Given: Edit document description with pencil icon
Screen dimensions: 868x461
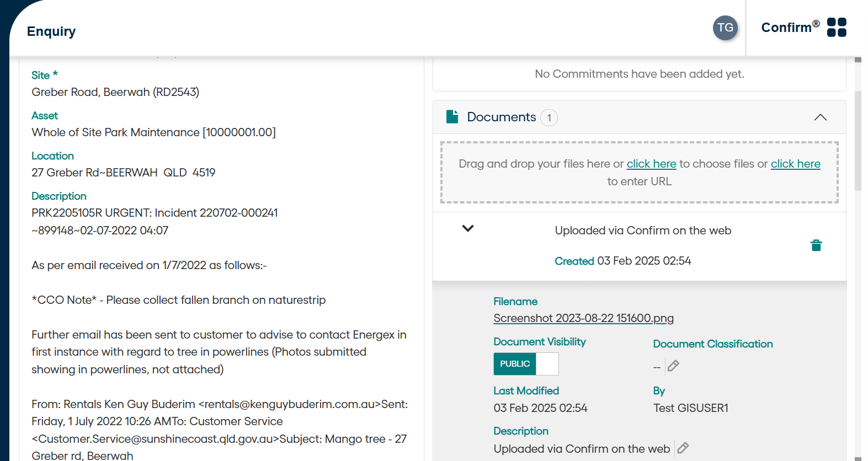Looking at the screenshot, I should coord(683,448).
